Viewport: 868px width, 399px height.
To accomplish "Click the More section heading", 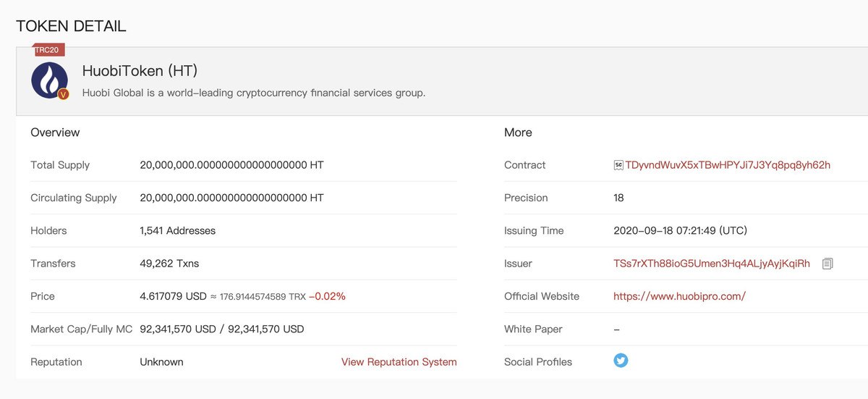I will pos(518,133).
